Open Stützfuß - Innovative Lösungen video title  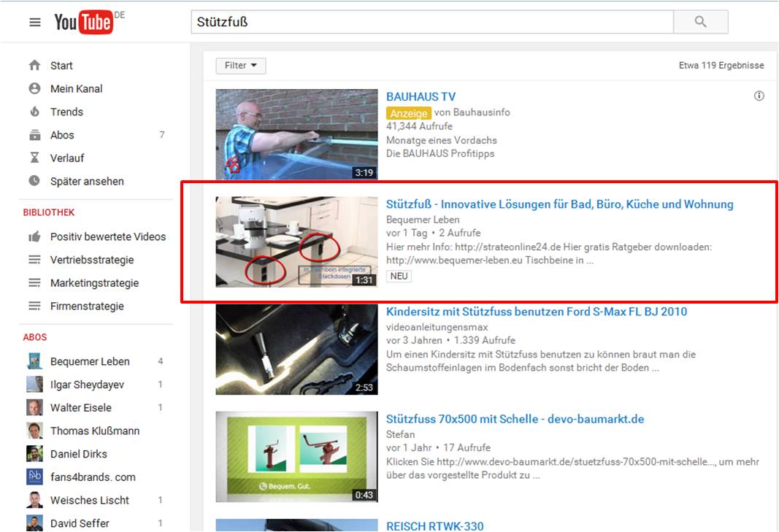[x=559, y=204]
